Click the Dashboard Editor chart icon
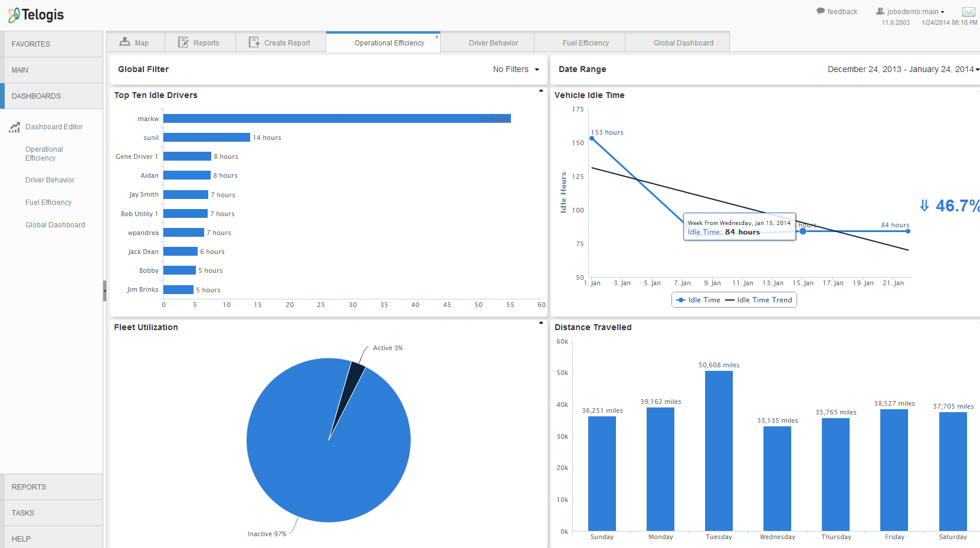Screen dimensions: 980x548 [15, 127]
